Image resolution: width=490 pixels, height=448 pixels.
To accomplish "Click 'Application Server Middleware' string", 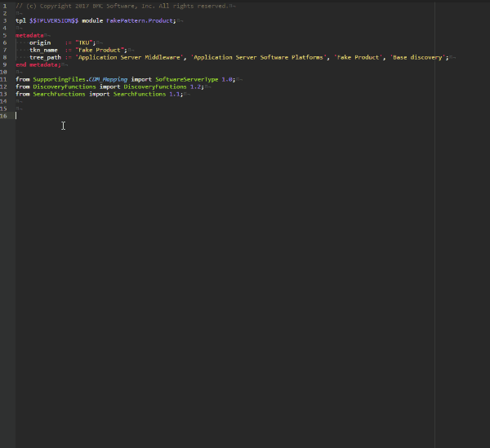I will [129, 57].
